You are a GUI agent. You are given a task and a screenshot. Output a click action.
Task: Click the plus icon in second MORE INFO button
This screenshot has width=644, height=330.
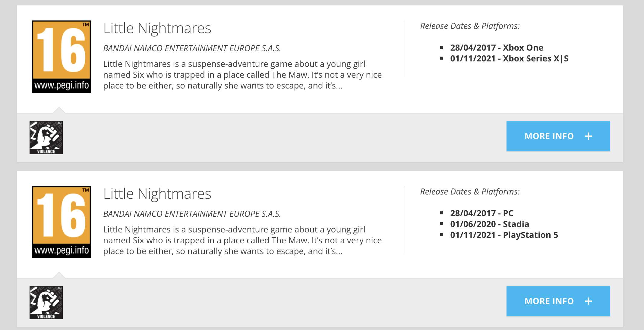click(589, 301)
